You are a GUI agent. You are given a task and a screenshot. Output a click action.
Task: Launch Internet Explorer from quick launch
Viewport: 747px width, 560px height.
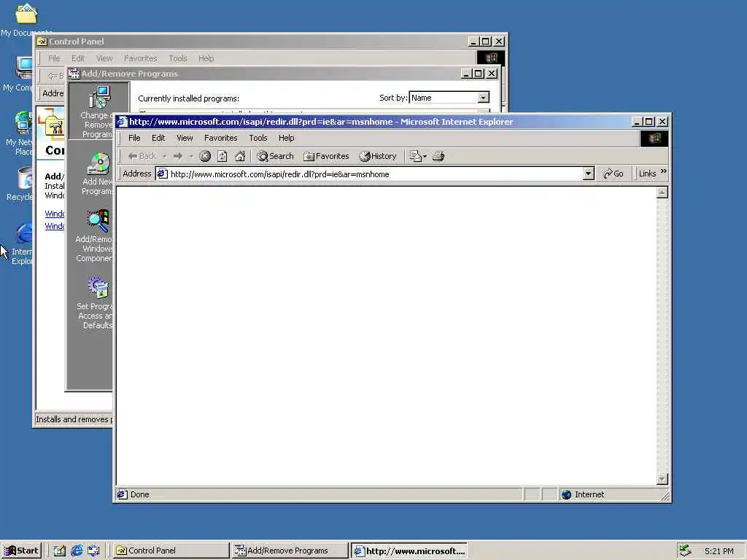point(77,551)
